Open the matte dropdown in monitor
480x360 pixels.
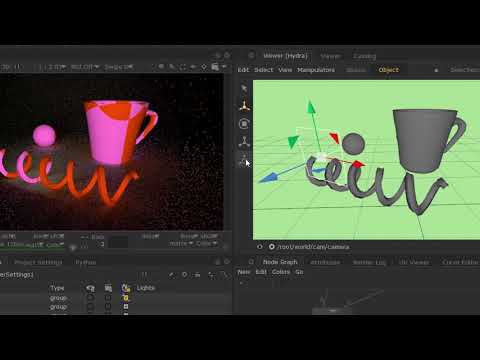pos(181,244)
